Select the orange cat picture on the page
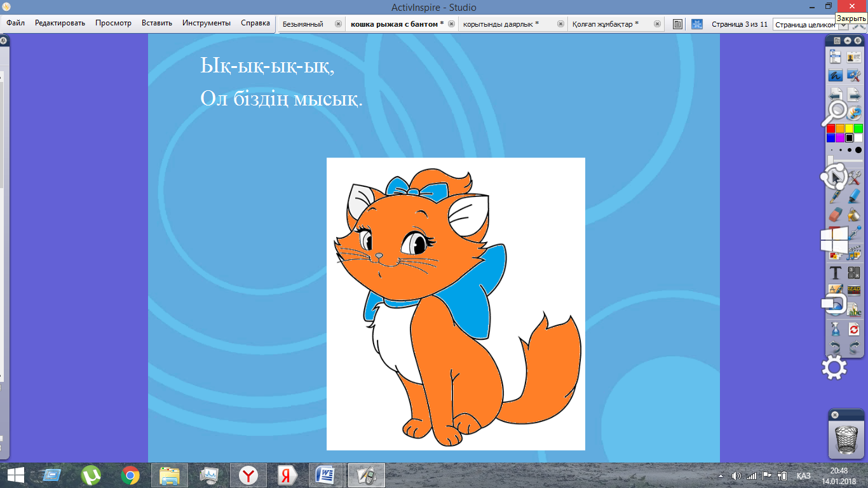 point(456,304)
